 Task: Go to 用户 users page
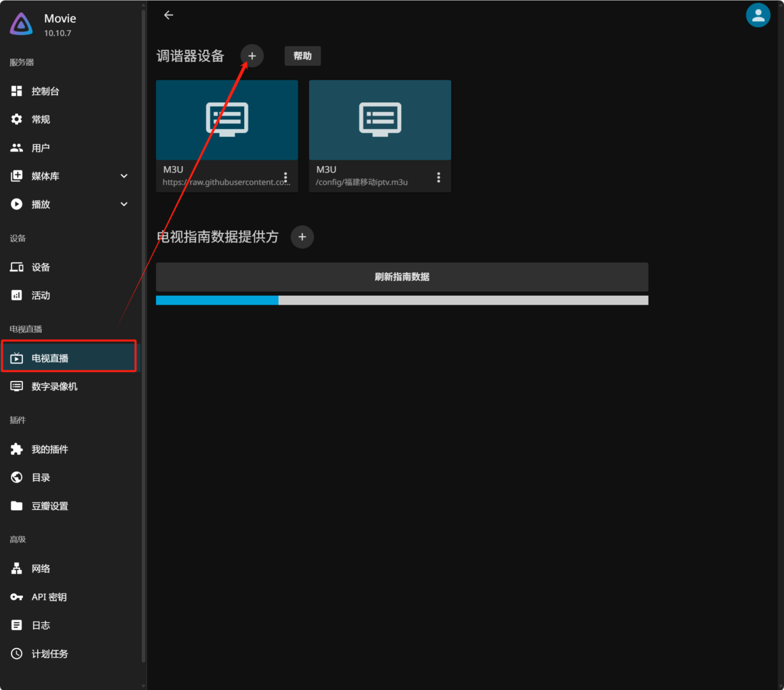tap(69, 148)
